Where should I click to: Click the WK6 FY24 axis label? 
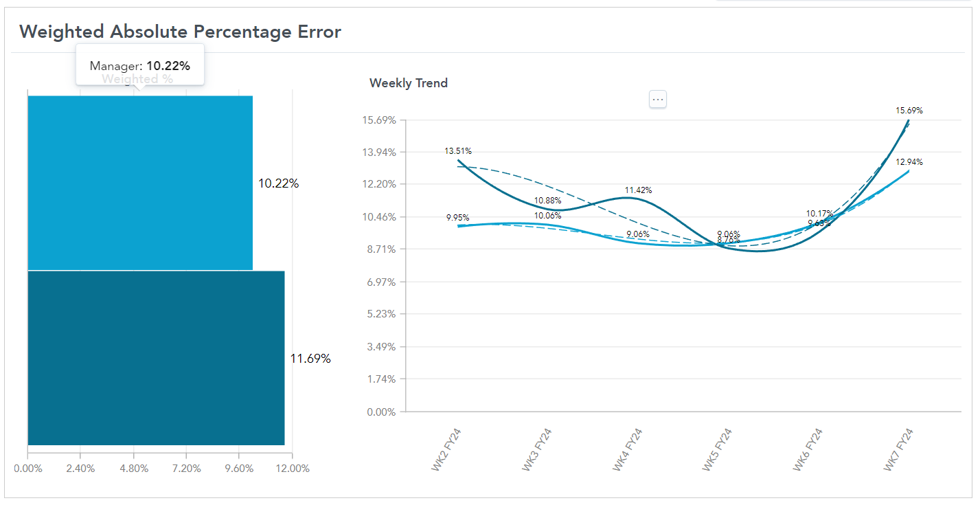tap(808, 449)
